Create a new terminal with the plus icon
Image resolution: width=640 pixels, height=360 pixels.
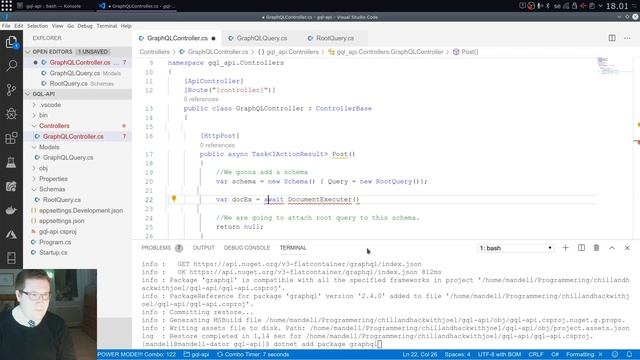click(x=565, y=248)
